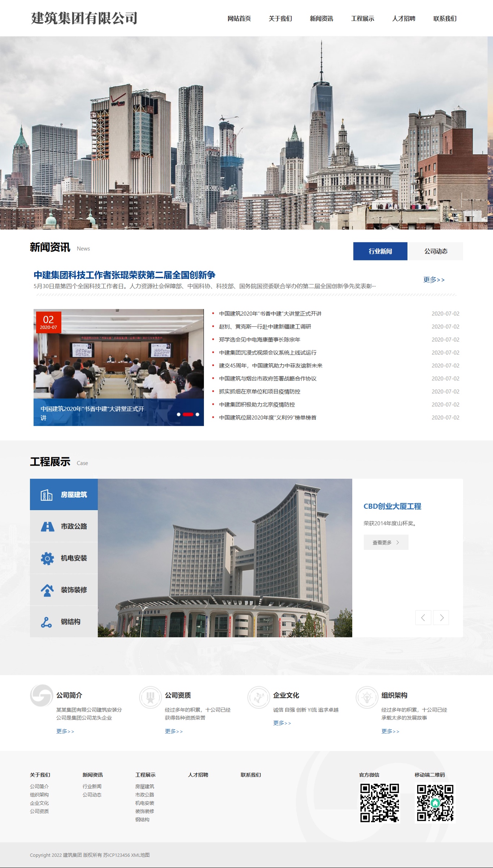Image resolution: width=493 pixels, height=868 pixels.
Task: Go to previous project with left arrow
Action: [423, 618]
